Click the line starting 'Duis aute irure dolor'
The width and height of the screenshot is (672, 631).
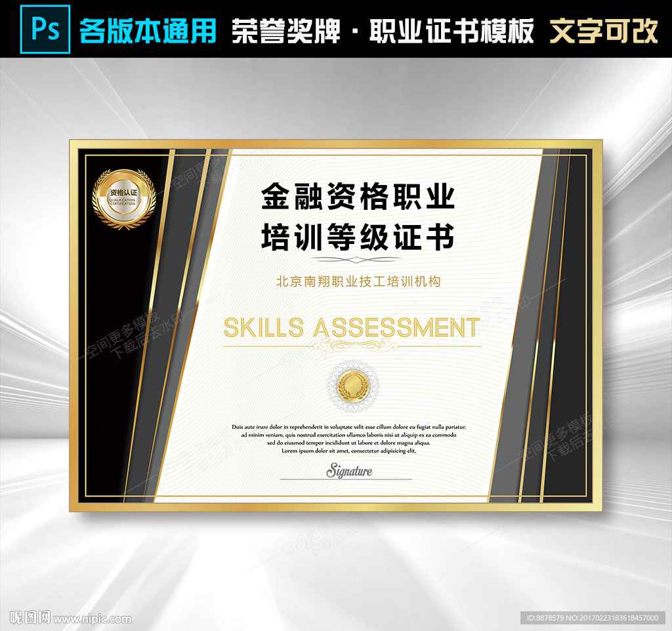coord(349,426)
